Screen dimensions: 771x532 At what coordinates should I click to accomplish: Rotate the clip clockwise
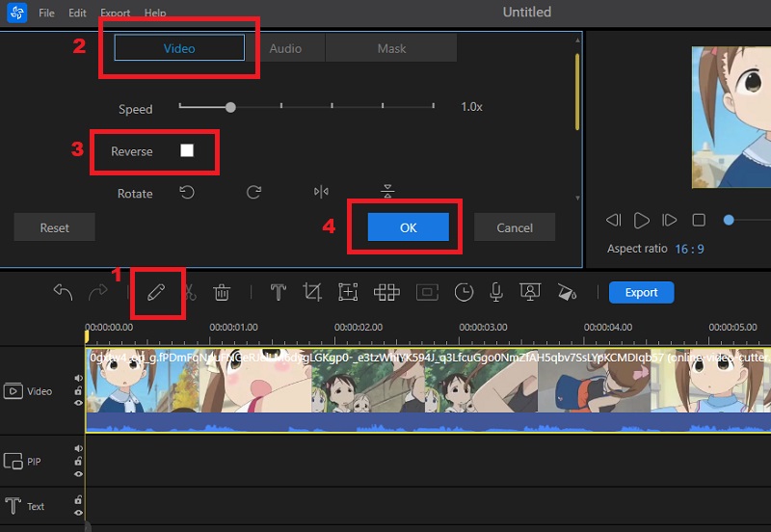[253, 192]
